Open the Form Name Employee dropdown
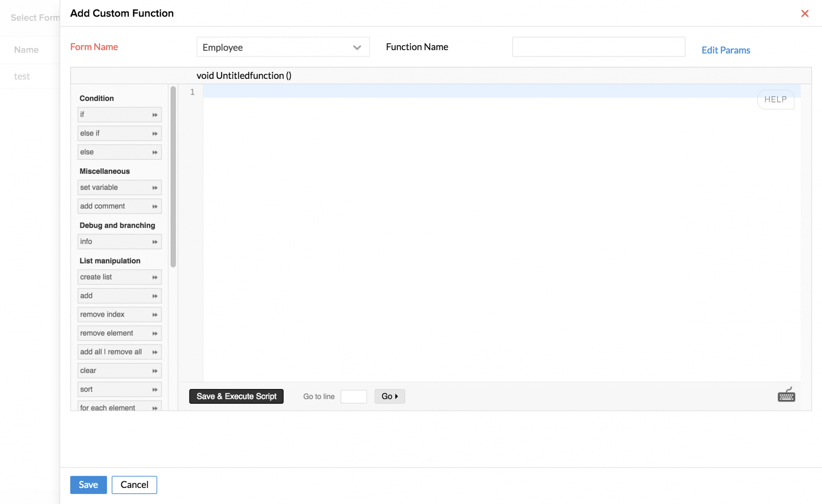The width and height of the screenshot is (822, 504). 283,47
